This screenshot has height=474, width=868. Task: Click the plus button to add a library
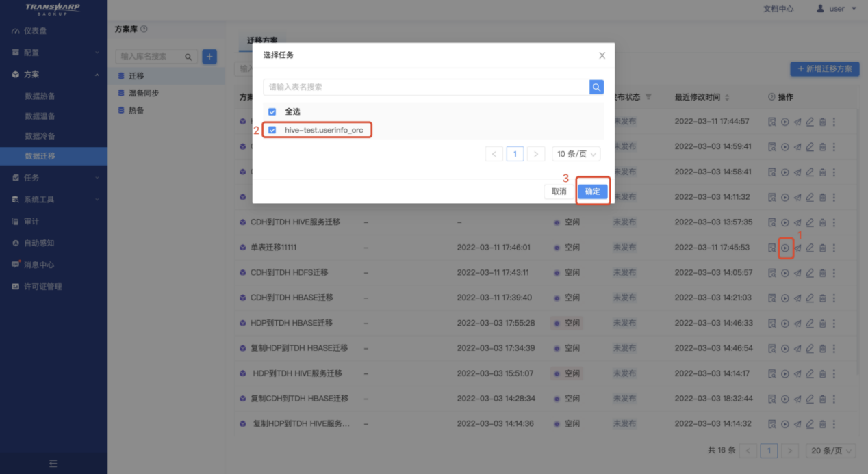point(209,57)
